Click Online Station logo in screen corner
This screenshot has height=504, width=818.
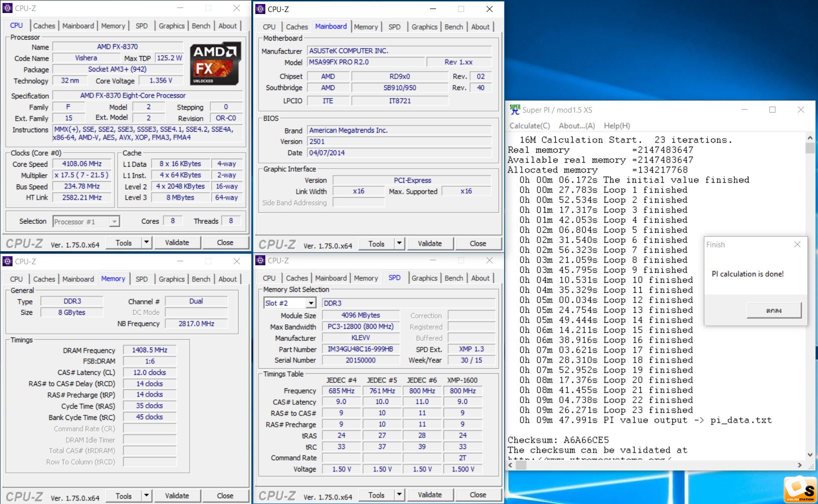tap(800, 489)
